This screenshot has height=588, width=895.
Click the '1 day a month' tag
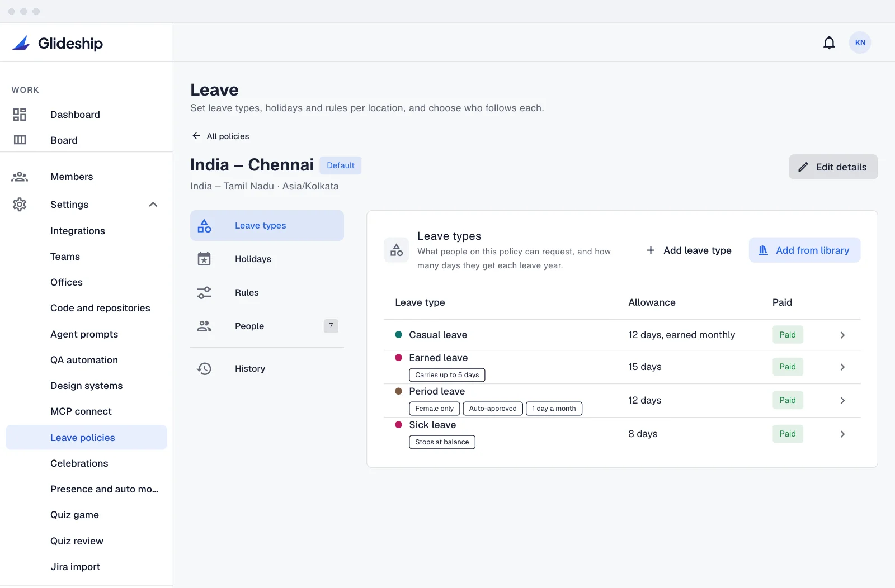554,409
